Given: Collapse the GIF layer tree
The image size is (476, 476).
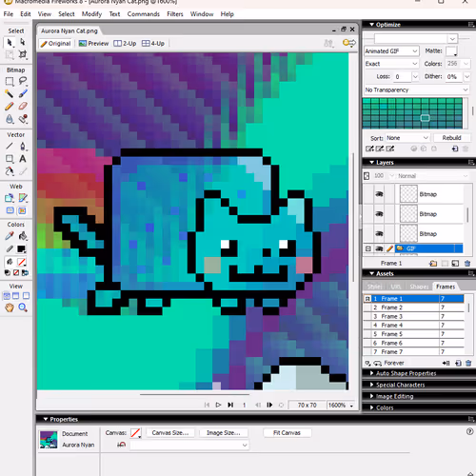Looking at the screenshot, I should 368,248.
